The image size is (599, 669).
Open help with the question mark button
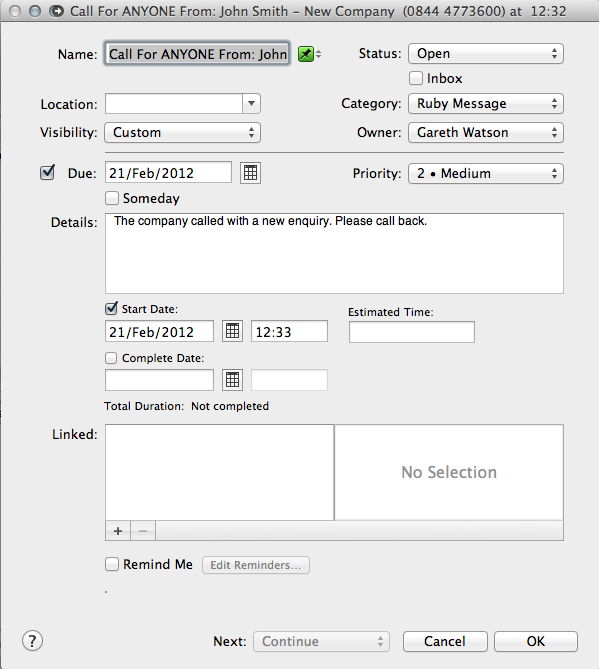coord(32,641)
